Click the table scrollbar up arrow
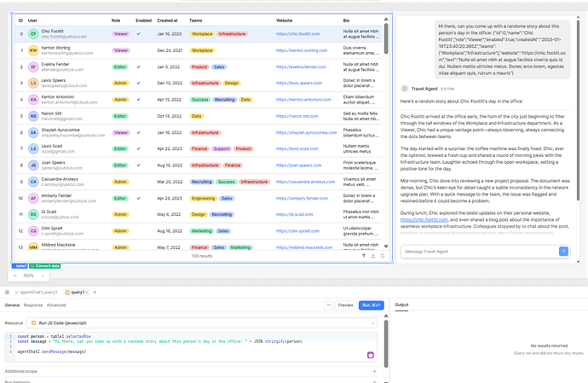This screenshot has width=588, height=383. [x=386, y=19]
